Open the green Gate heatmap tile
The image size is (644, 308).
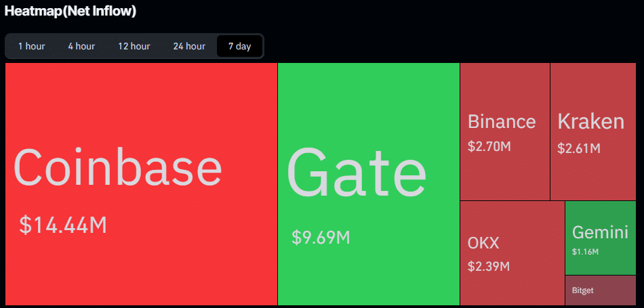[x=368, y=183]
